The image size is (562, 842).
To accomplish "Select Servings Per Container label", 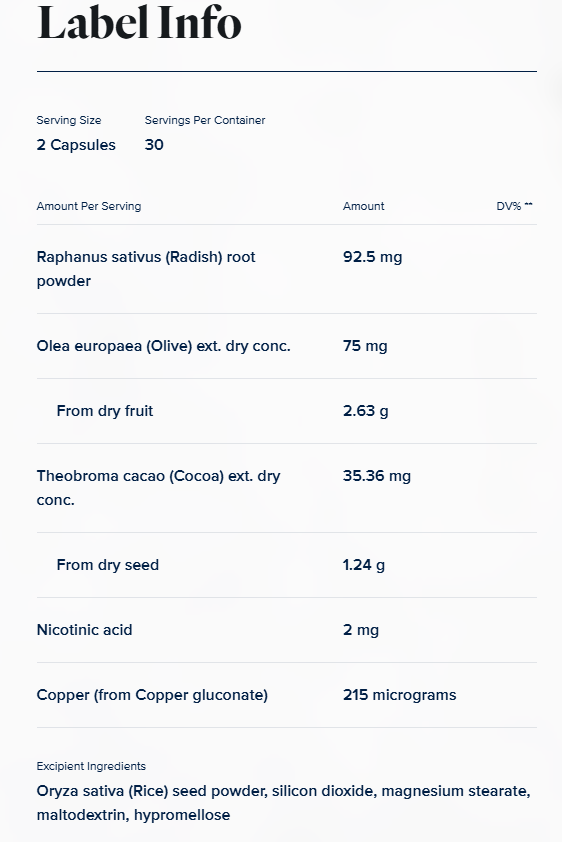I will point(205,120).
